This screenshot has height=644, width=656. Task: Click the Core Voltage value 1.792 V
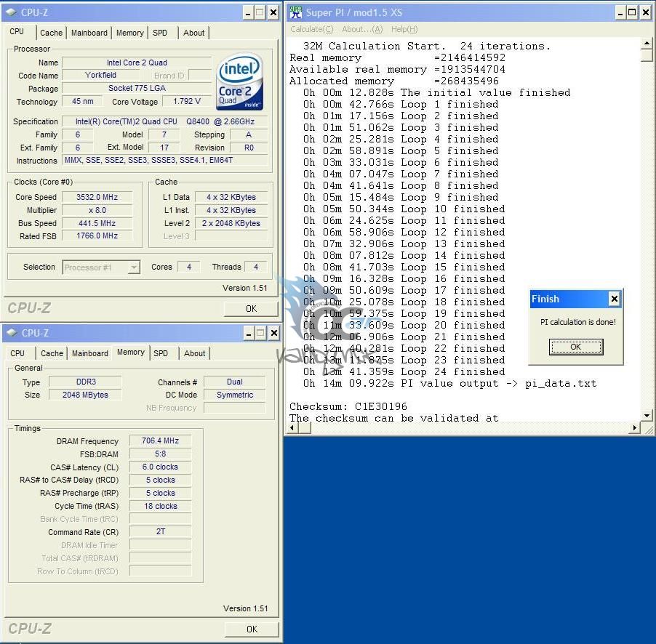click(187, 101)
